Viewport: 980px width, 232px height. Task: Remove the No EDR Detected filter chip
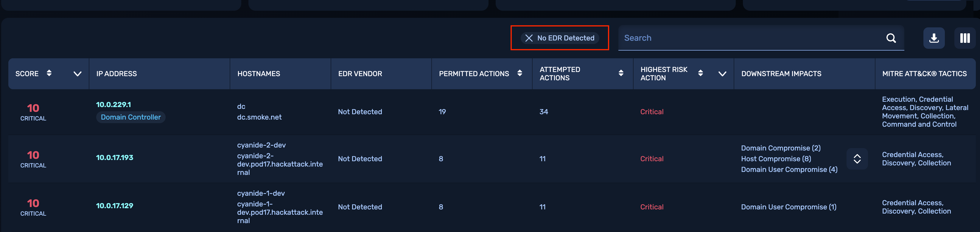528,38
